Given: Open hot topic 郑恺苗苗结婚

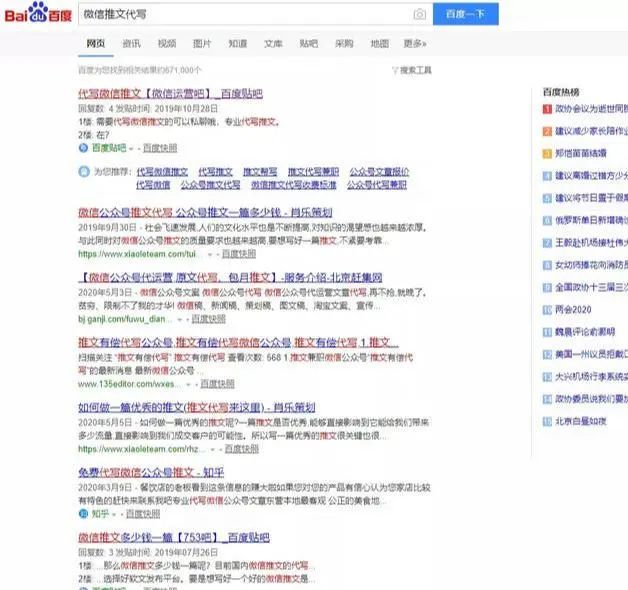Looking at the screenshot, I should pyautogui.click(x=581, y=153).
